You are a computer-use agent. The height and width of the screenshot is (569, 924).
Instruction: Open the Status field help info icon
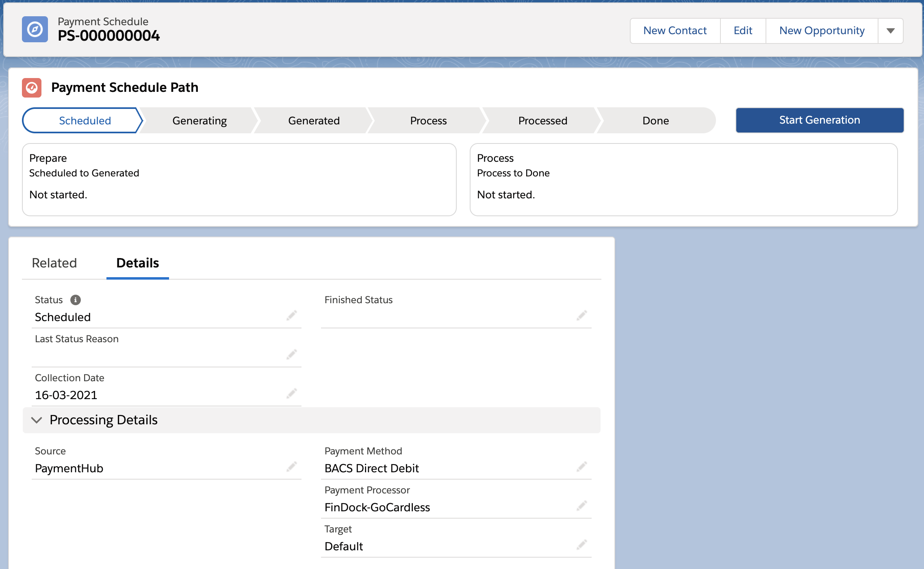pos(75,300)
